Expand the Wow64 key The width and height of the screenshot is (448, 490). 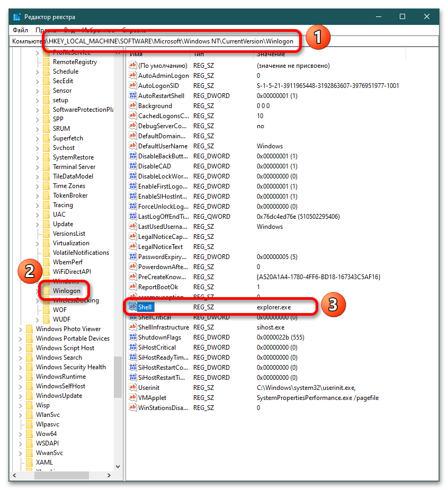(x=21, y=434)
